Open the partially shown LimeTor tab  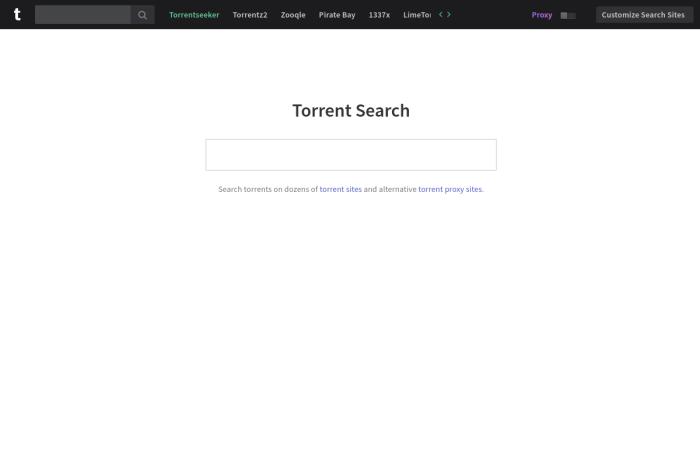(x=417, y=15)
